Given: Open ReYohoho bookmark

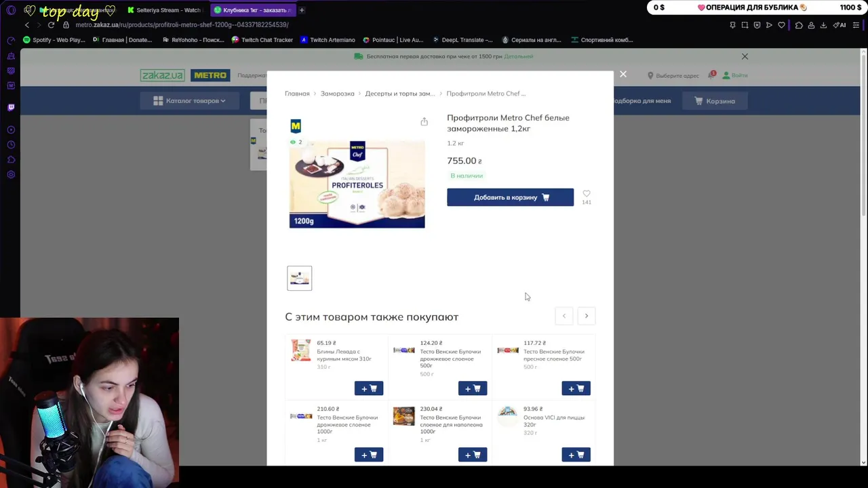Looking at the screenshot, I should click(x=193, y=40).
